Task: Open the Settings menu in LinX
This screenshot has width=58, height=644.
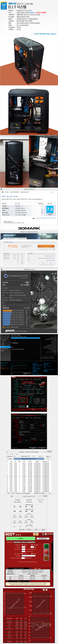Action: 12,454
